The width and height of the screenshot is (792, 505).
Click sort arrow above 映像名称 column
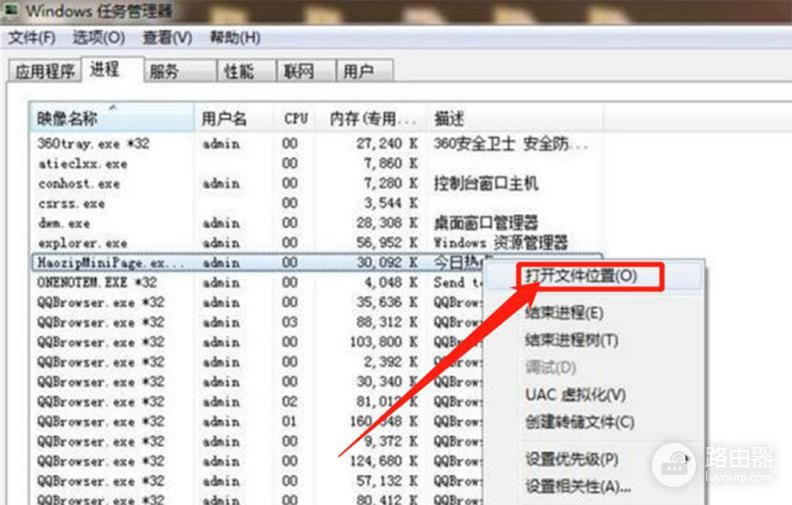tap(112, 107)
